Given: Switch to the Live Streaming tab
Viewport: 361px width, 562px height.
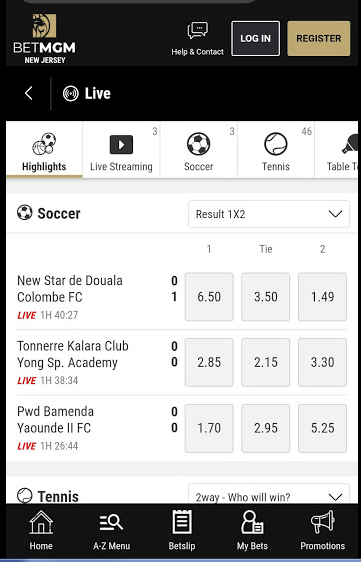Looking at the screenshot, I should click(x=121, y=150).
